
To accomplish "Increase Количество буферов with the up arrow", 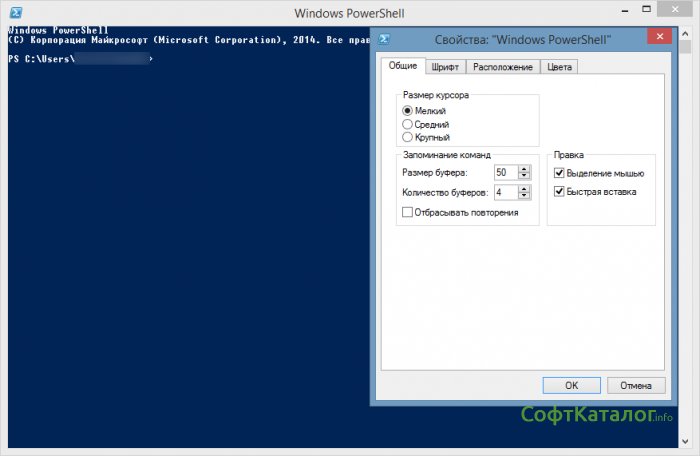I will pyautogui.click(x=525, y=188).
